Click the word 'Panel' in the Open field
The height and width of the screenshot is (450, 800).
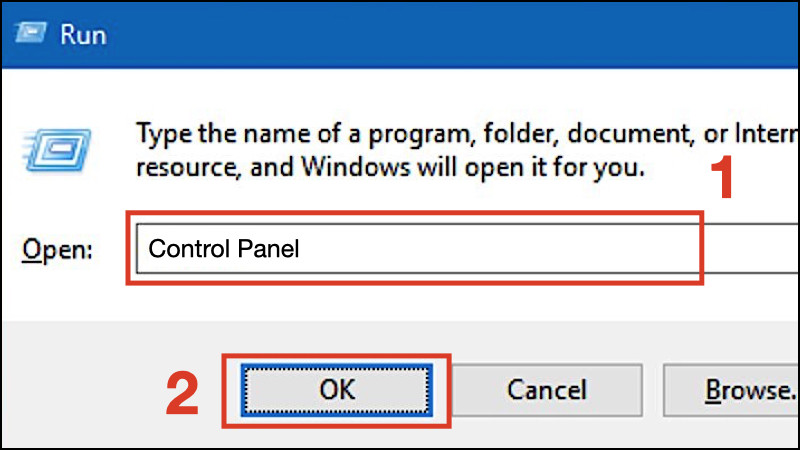point(268,249)
